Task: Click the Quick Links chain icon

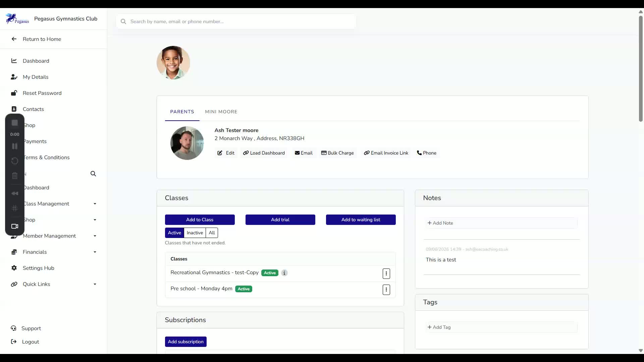Action: point(14,284)
